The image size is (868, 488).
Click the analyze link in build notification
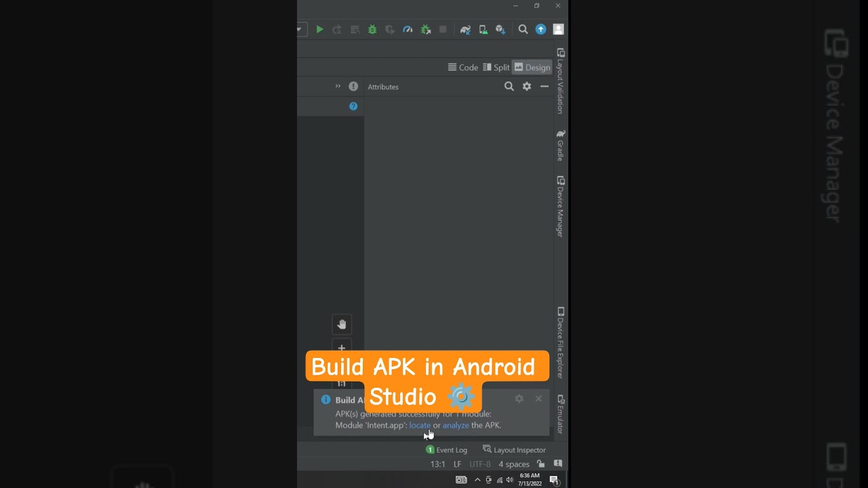[x=456, y=426]
